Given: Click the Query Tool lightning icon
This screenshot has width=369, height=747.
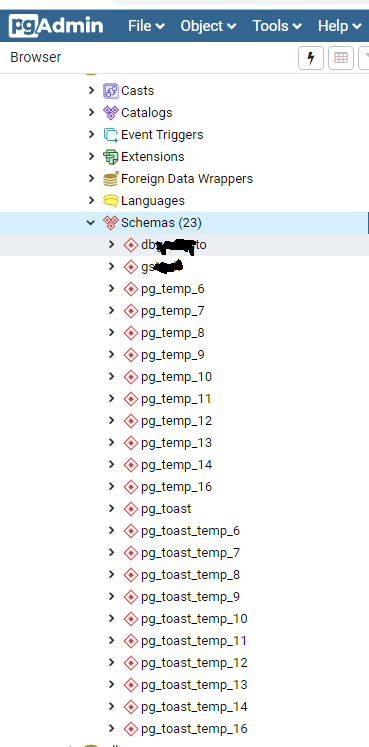Looking at the screenshot, I should (311, 58).
